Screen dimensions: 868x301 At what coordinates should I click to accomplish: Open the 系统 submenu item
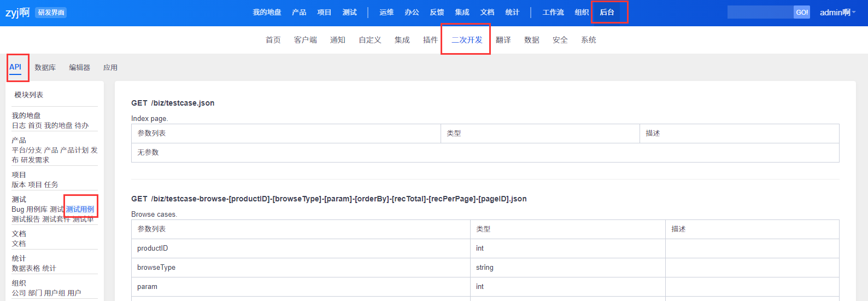pyautogui.click(x=588, y=40)
